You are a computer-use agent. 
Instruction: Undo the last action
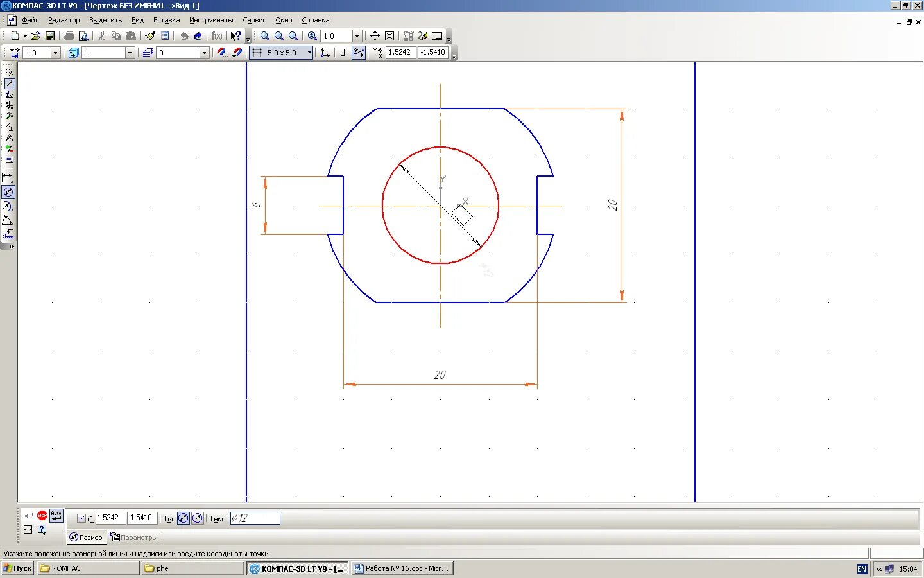[x=184, y=36]
